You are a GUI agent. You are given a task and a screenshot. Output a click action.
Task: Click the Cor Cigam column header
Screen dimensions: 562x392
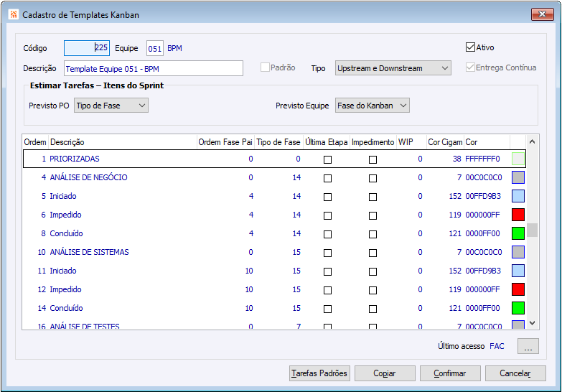click(x=445, y=142)
